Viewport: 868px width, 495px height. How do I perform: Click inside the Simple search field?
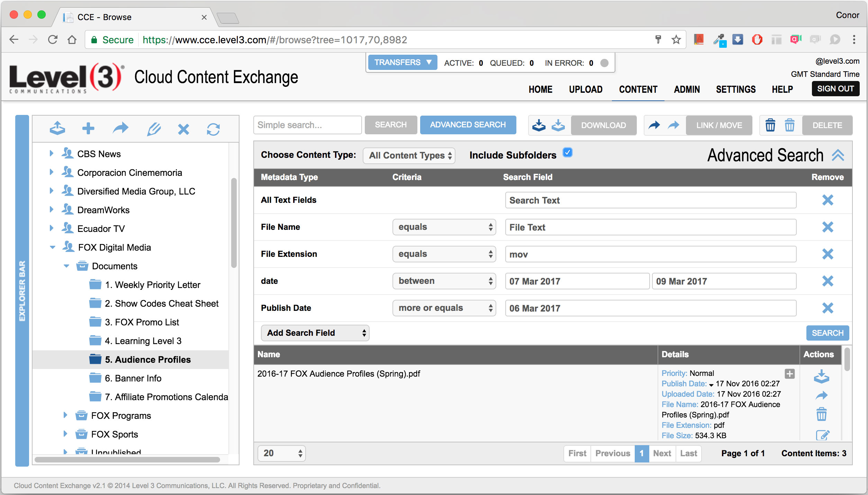307,125
